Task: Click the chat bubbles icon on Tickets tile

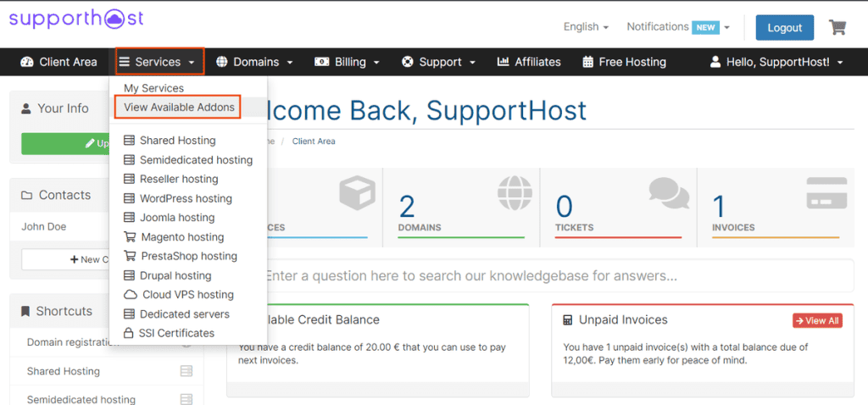Action: pyautogui.click(x=669, y=193)
